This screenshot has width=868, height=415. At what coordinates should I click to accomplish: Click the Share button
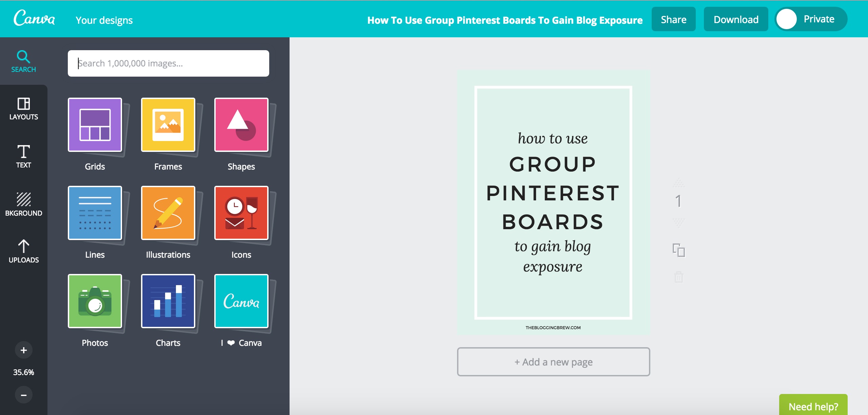pos(673,19)
